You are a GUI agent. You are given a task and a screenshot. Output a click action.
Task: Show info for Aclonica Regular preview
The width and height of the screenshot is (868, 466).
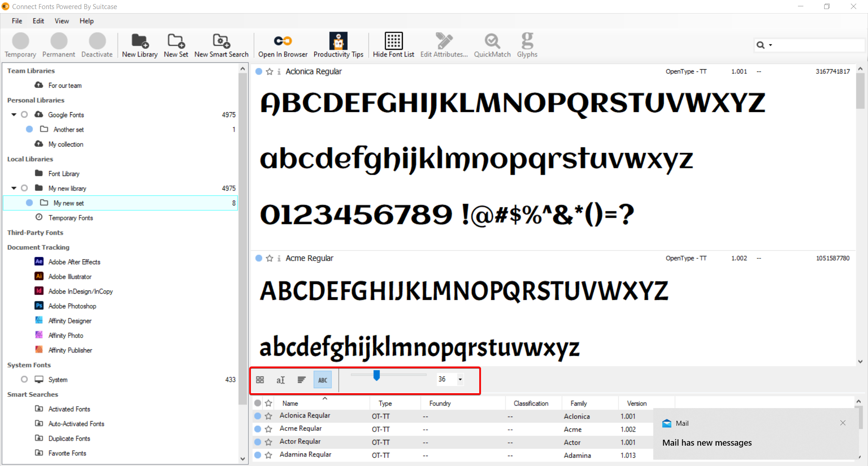pos(279,71)
